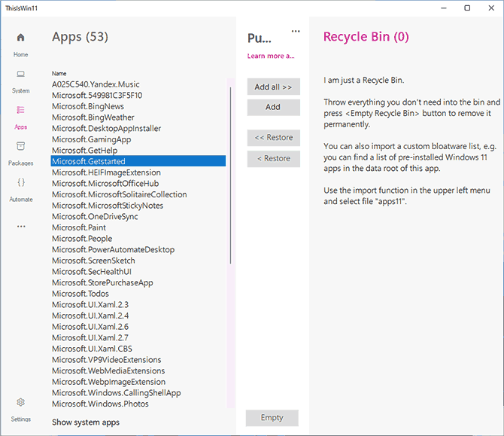Select Microsoft.PowerAutomateDesktop entry
504x436 pixels.
(x=138, y=249)
